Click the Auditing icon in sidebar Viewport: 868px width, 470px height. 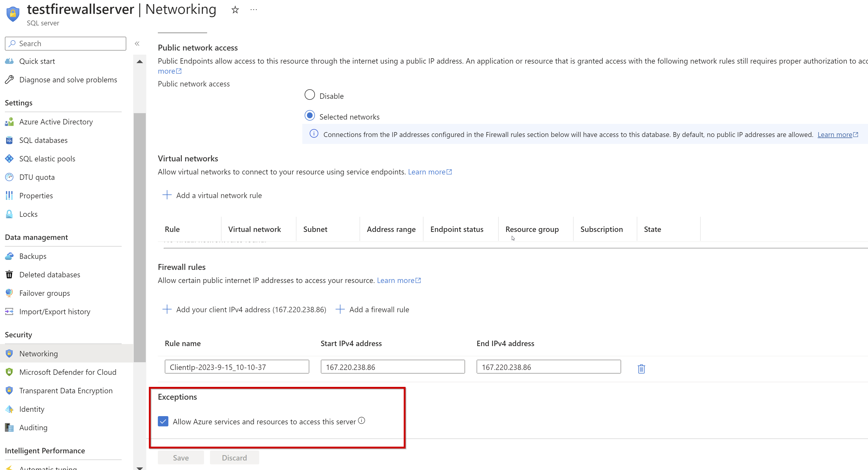(x=9, y=428)
